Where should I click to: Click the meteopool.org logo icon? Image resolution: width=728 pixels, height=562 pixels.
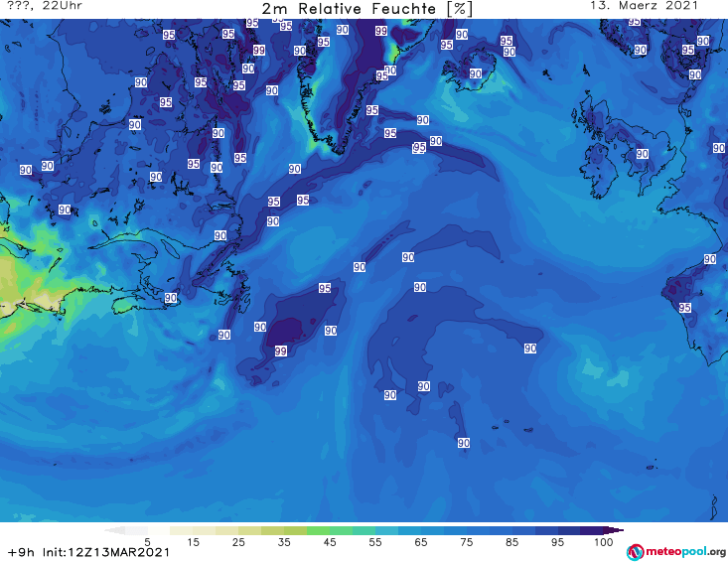coord(635,552)
